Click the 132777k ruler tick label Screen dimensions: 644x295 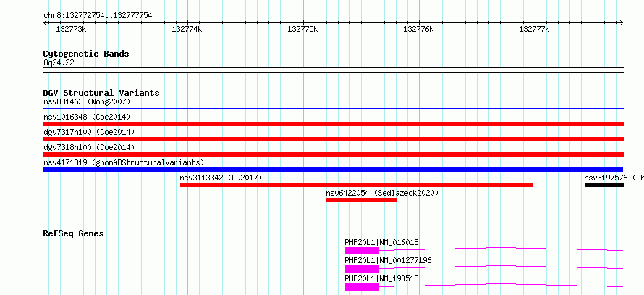[534, 29]
